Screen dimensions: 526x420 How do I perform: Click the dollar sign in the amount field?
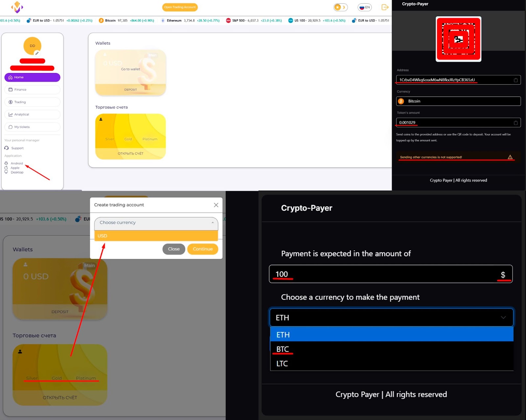pos(503,275)
